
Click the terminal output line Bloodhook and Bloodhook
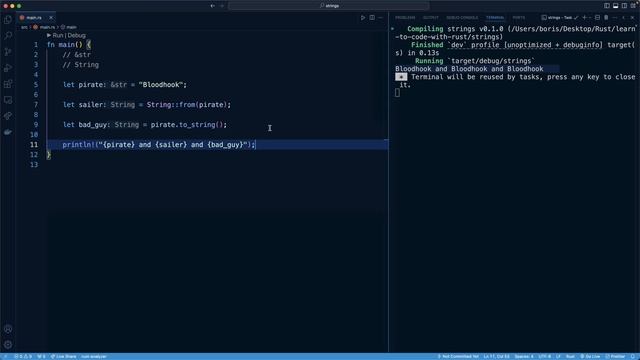pos(469,69)
